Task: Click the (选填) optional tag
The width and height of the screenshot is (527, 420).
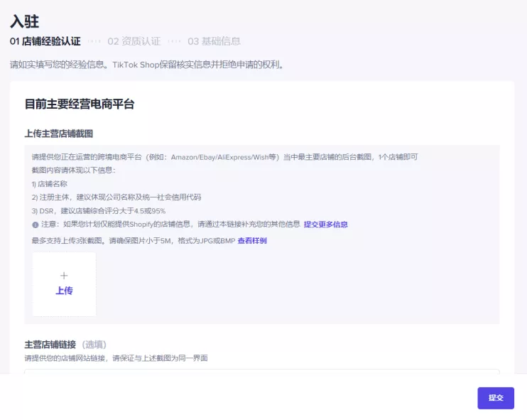Action: click(x=94, y=345)
